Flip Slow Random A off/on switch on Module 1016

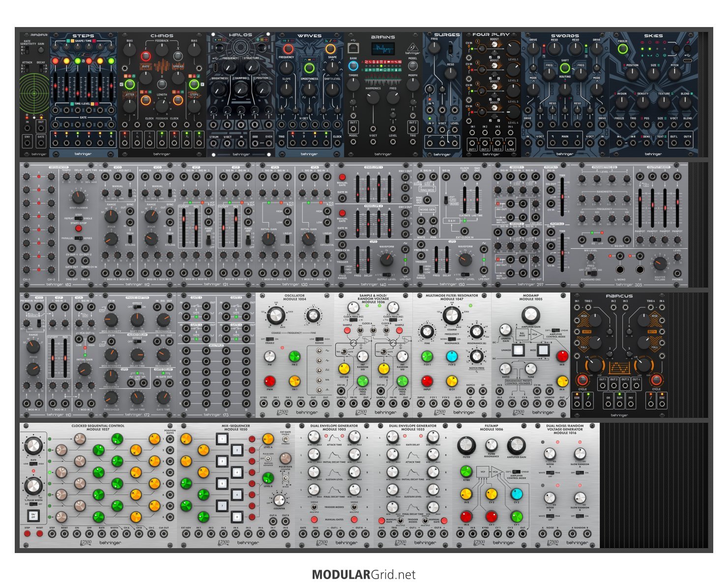(580, 473)
